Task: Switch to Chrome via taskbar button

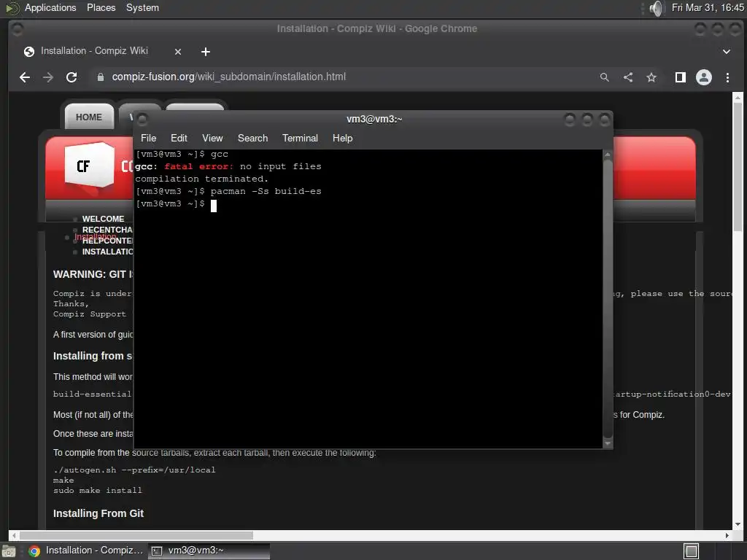Action: (x=86, y=551)
